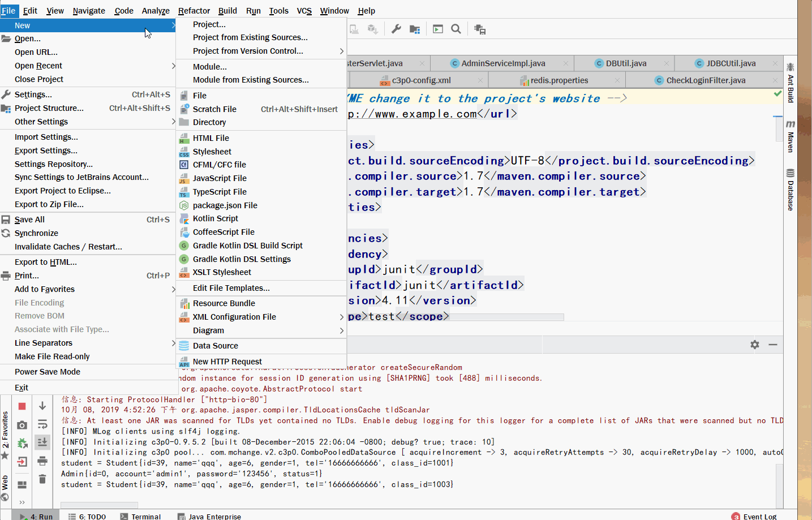The height and width of the screenshot is (520, 812).
Task: Click the rightmost toolbar icon after search
Action: [x=480, y=29]
